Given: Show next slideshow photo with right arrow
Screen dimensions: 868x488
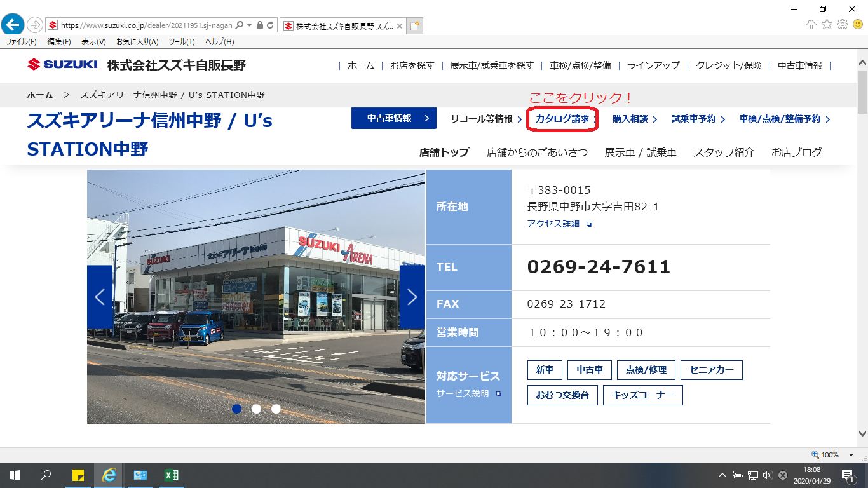Looking at the screenshot, I should point(412,297).
